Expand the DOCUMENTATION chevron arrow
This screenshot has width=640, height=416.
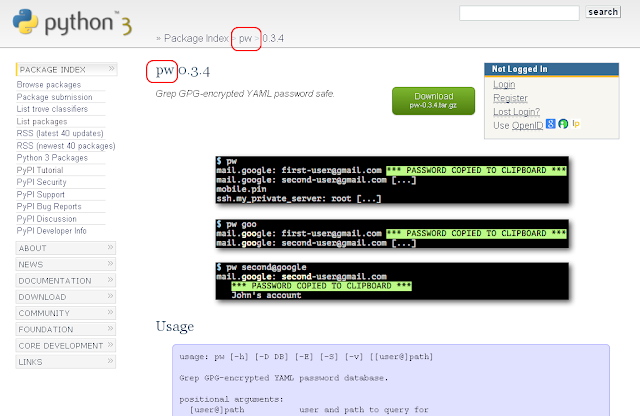pyautogui.click(x=110, y=280)
